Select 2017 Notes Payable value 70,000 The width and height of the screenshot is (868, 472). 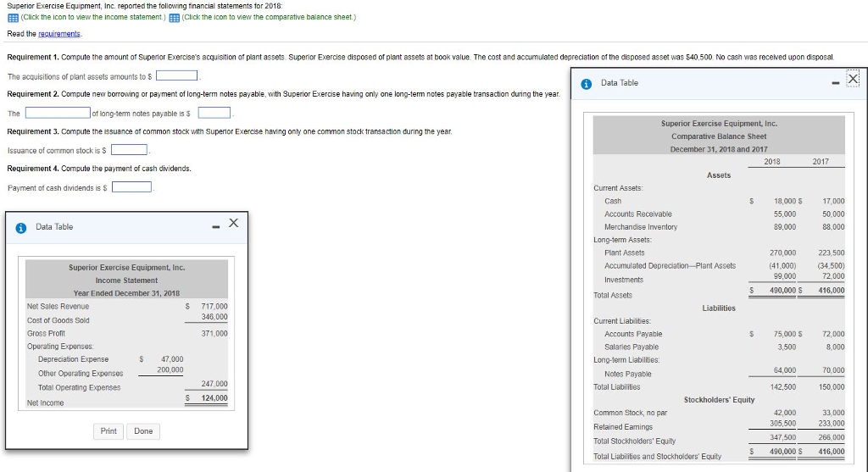(x=834, y=370)
